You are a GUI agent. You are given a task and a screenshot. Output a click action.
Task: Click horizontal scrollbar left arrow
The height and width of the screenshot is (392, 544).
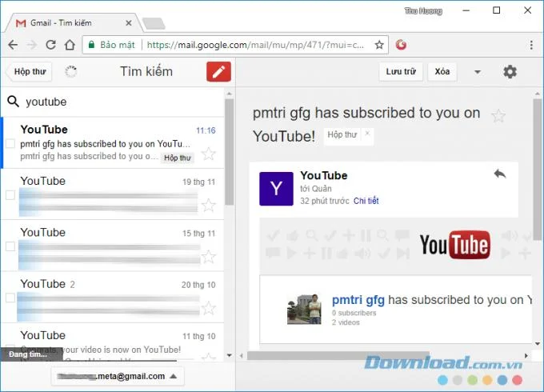[x=242, y=355]
